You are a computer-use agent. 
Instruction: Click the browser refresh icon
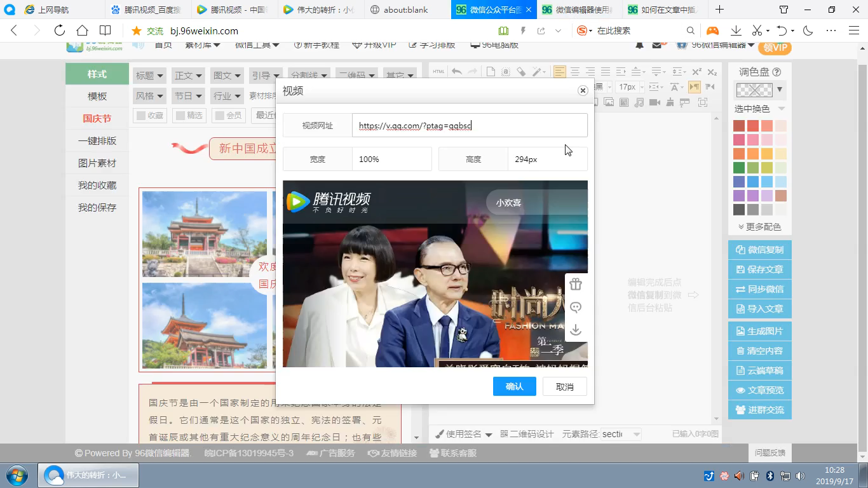click(60, 30)
